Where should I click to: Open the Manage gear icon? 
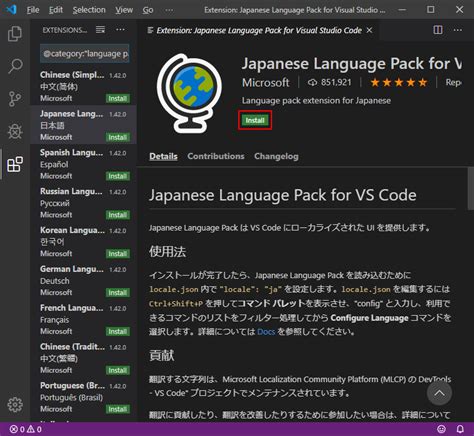point(15,405)
